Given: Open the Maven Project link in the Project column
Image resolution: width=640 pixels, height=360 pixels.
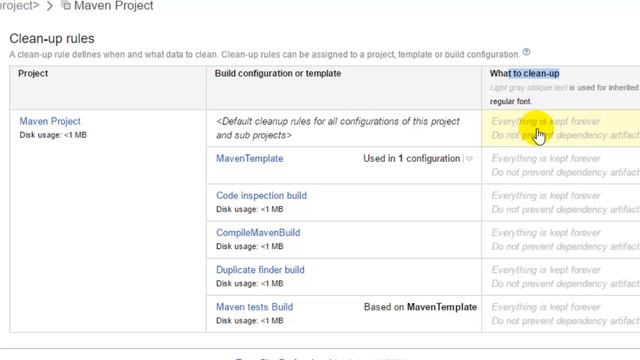Looking at the screenshot, I should coord(50,121).
